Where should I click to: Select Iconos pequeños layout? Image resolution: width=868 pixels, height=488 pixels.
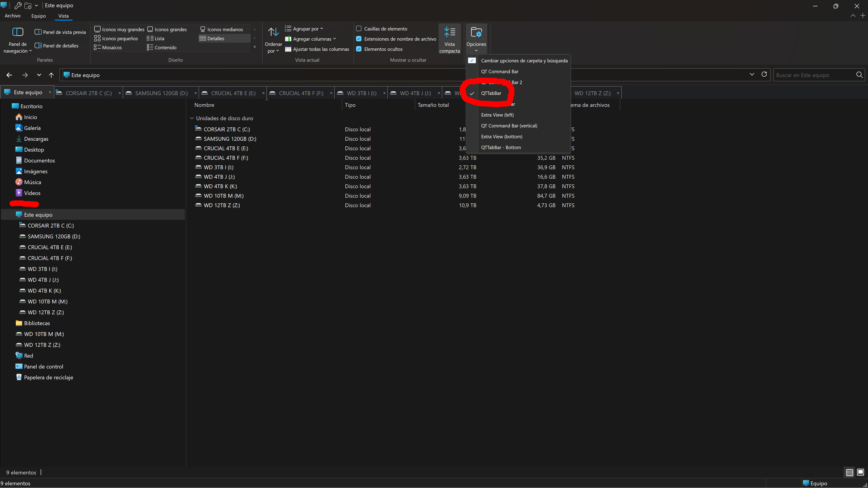[116, 38]
